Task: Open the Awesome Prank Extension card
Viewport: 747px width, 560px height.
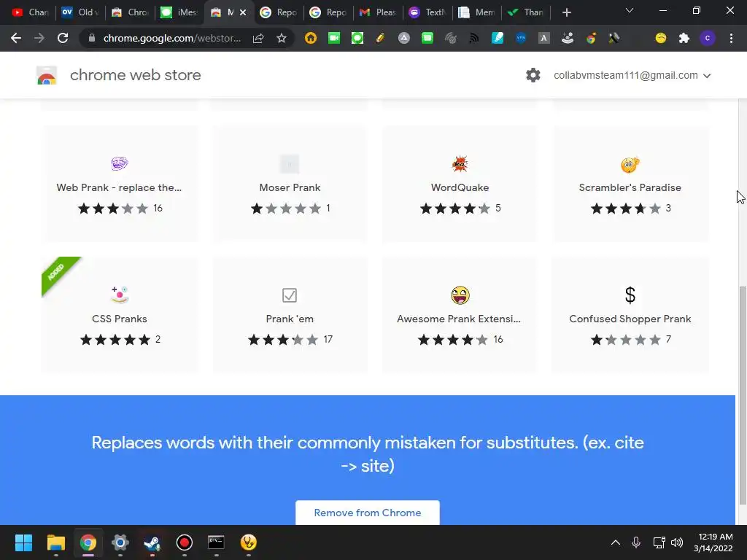Action: click(460, 315)
